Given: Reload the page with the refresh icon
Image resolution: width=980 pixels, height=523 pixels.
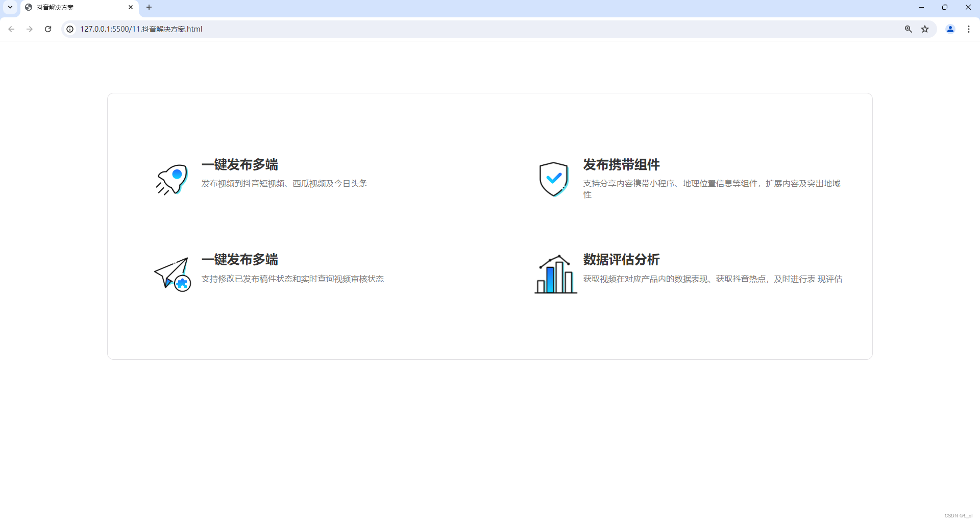Looking at the screenshot, I should (48, 29).
